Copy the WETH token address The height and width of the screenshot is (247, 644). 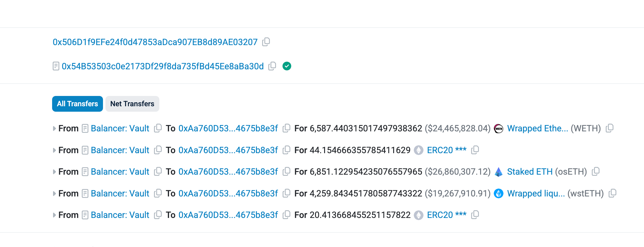pyautogui.click(x=609, y=128)
